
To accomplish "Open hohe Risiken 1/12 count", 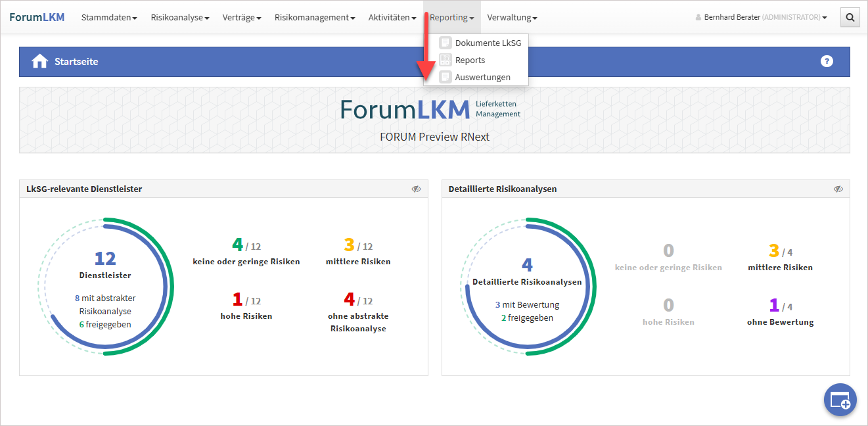I will (x=246, y=306).
